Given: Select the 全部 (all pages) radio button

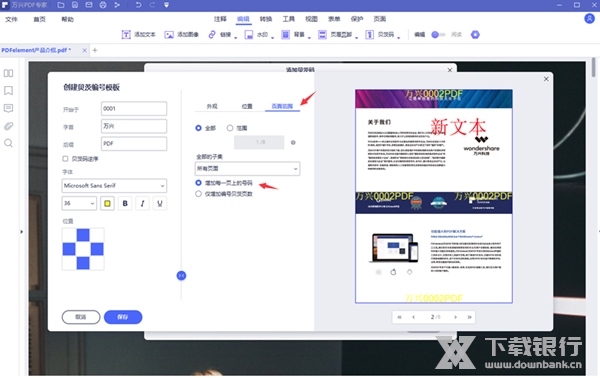Looking at the screenshot, I should click(198, 128).
